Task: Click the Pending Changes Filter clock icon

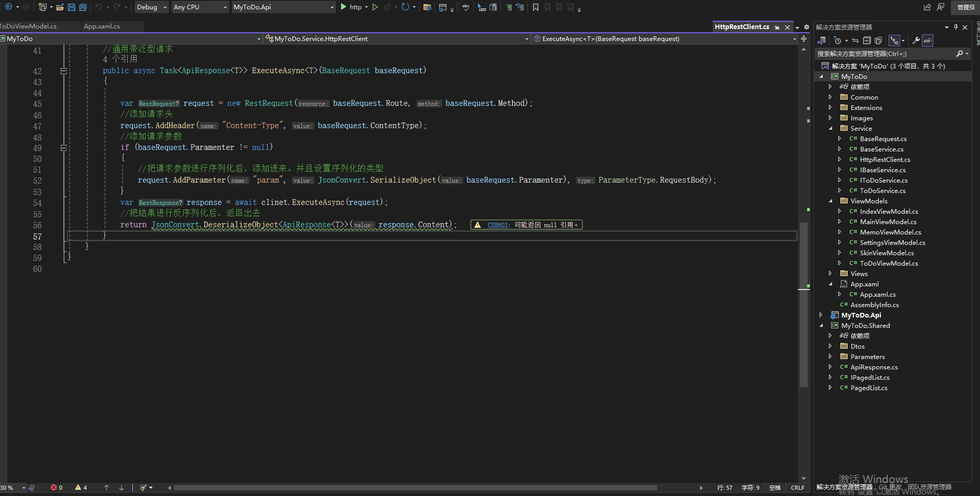Action: point(837,40)
